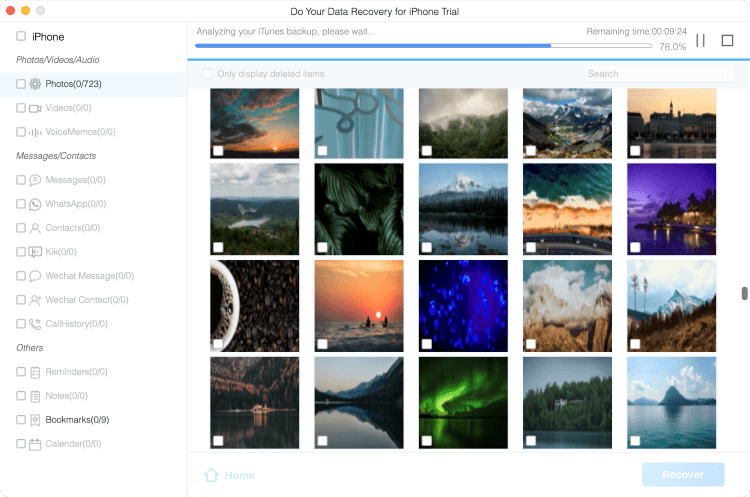
Task: Click the CallHistory phone icon
Action: pyautogui.click(x=35, y=324)
